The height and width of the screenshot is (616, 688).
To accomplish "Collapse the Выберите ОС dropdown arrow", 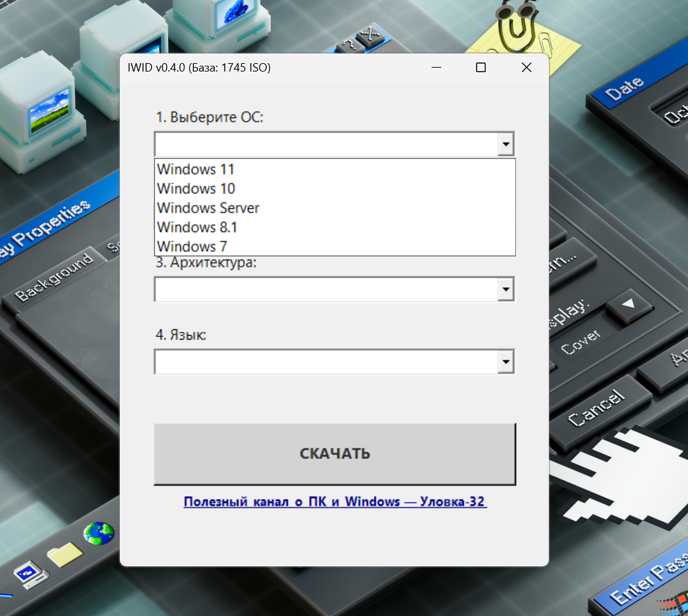I will [506, 144].
